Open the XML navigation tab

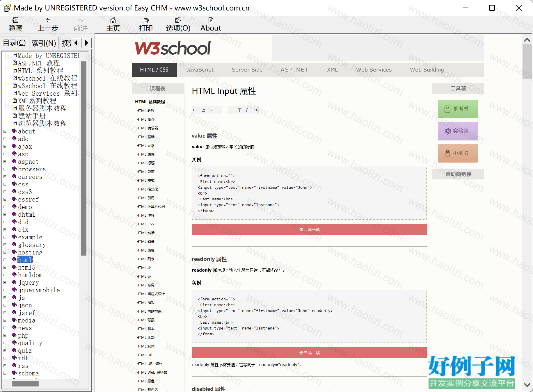click(x=332, y=70)
